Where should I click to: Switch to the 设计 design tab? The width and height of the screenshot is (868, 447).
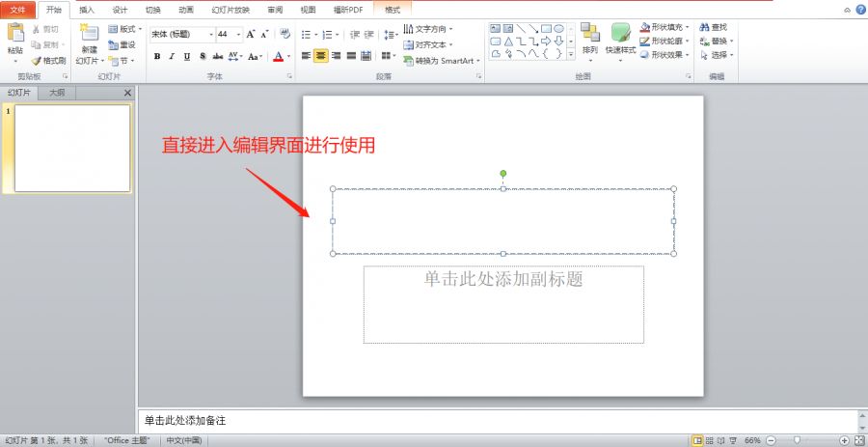[x=120, y=10]
